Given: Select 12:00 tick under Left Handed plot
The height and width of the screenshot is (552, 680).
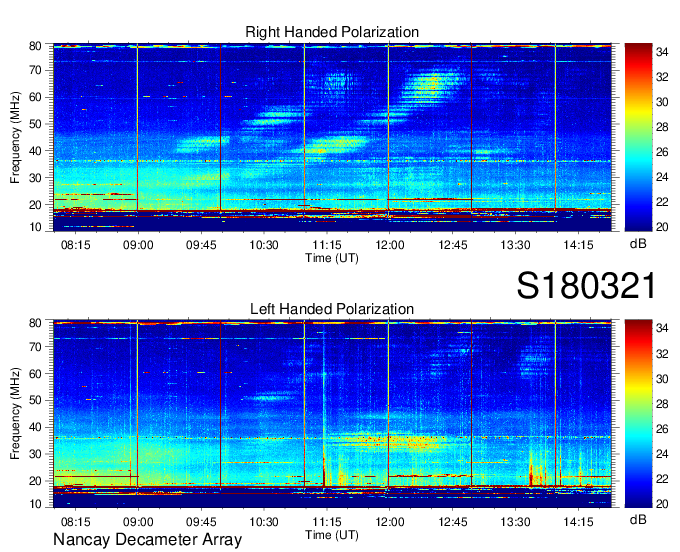Looking at the screenshot, I should tap(389, 521).
